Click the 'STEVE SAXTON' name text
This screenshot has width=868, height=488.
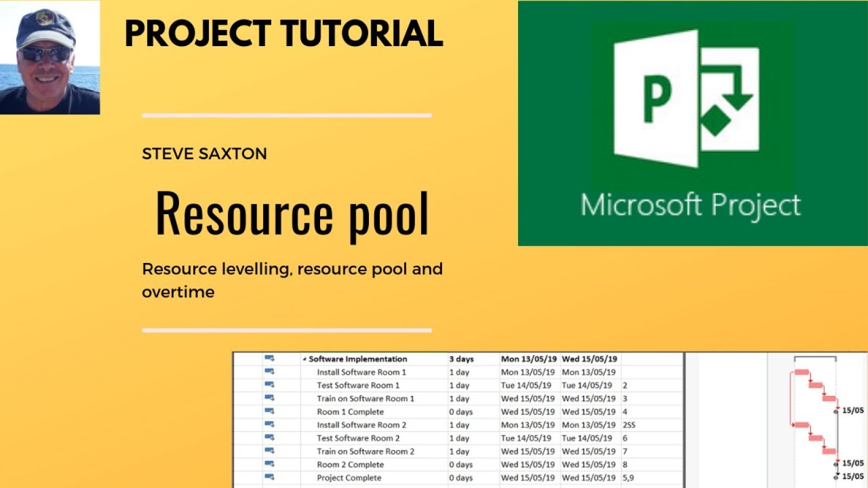pyautogui.click(x=204, y=154)
